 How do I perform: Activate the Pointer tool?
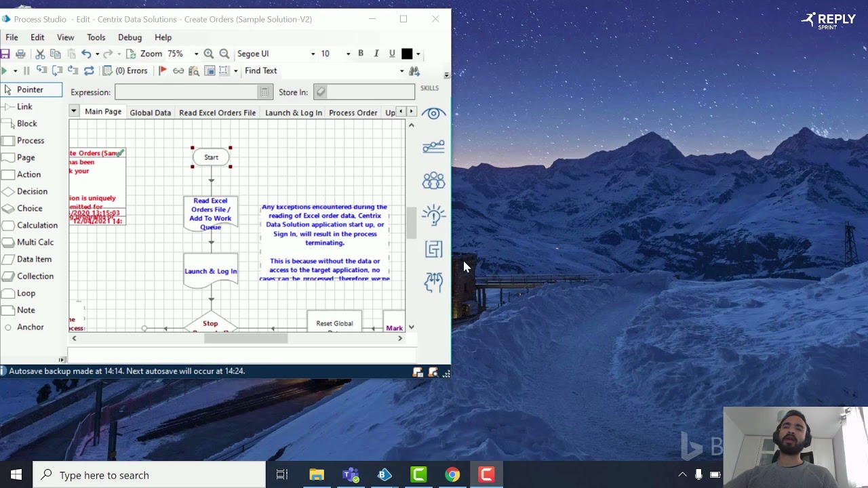[31, 89]
